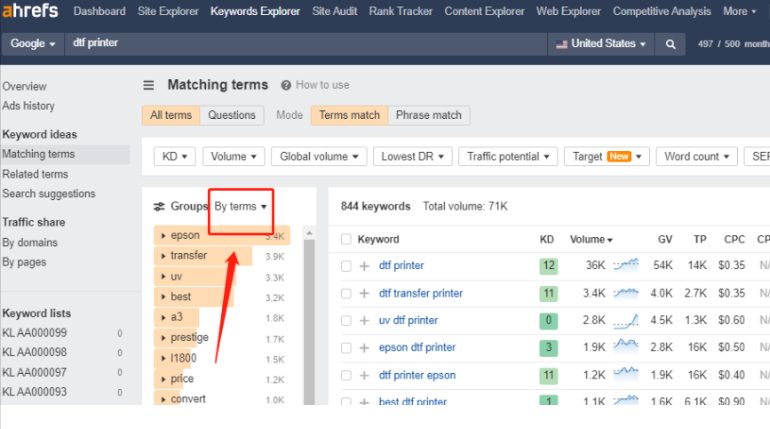
Task: Expand the By terms grouping dropdown
Action: (241, 207)
